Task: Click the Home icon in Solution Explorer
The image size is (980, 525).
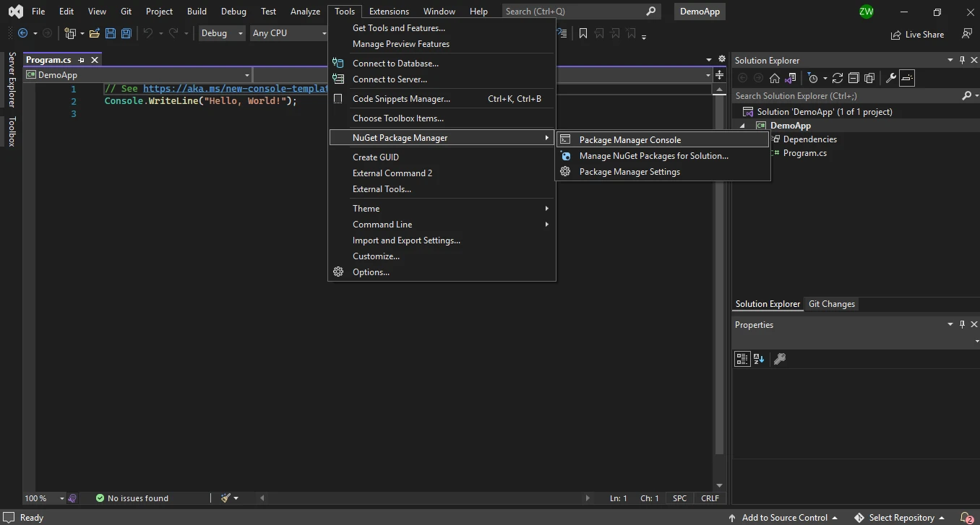Action: [775, 78]
